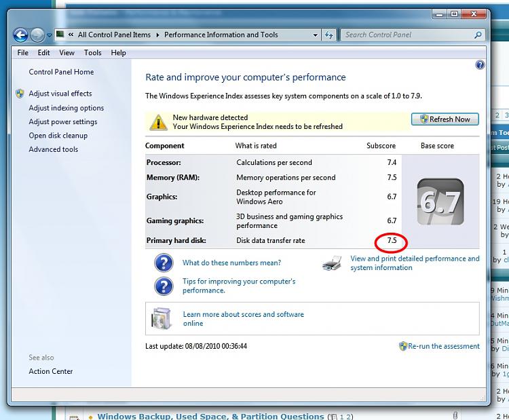Click the address bar refresh button
Screen dimensions: 509x420
(329, 35)
